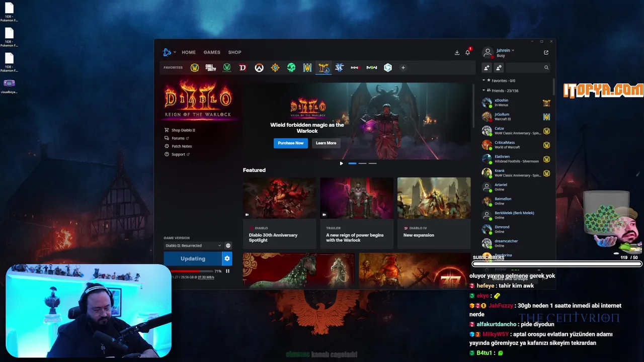This screenshot has width=644, height=362.
Task: Open game settings gear next to Updating
Action: click(x=227, y=258)
